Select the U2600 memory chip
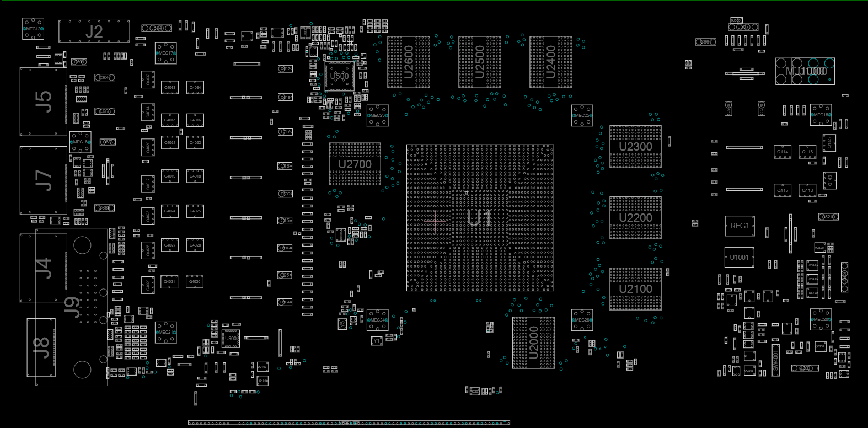868x428 pixels. 409,62
